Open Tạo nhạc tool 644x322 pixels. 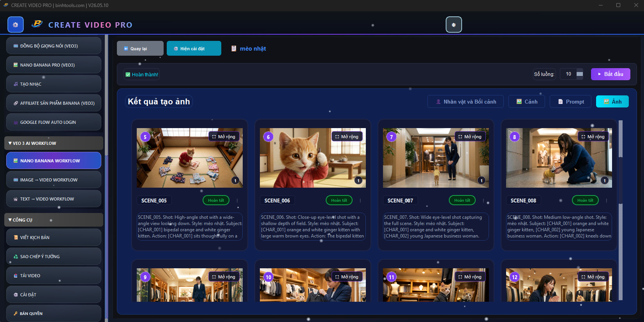pos(54,84)
